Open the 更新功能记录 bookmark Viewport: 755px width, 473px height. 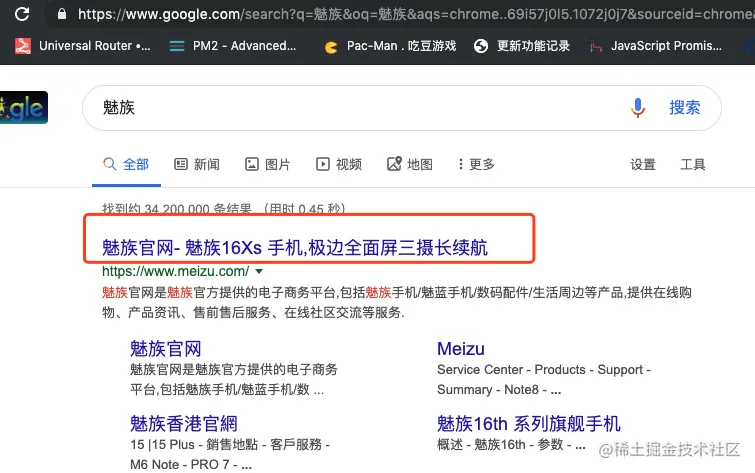(x=522, y=46)
